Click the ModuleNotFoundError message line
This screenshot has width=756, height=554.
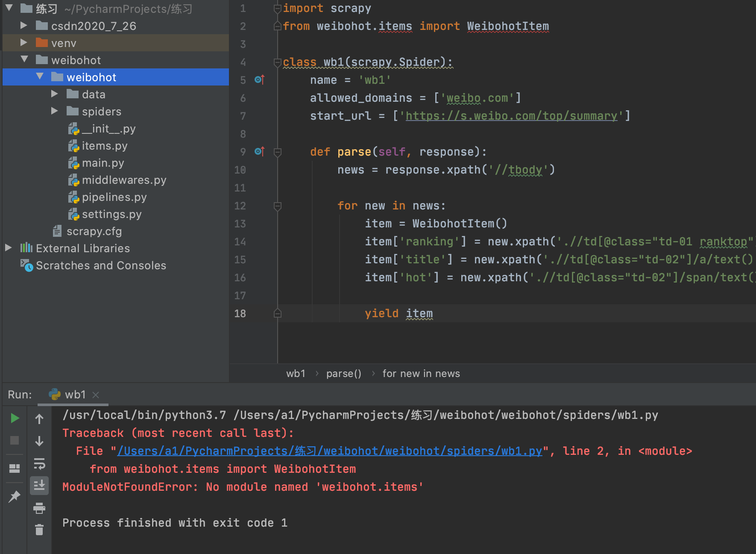click(x=243, y=487)
